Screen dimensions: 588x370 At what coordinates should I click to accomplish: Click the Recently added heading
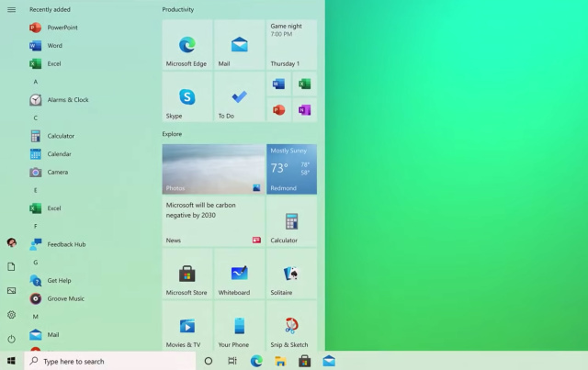(x=50, y=10)
